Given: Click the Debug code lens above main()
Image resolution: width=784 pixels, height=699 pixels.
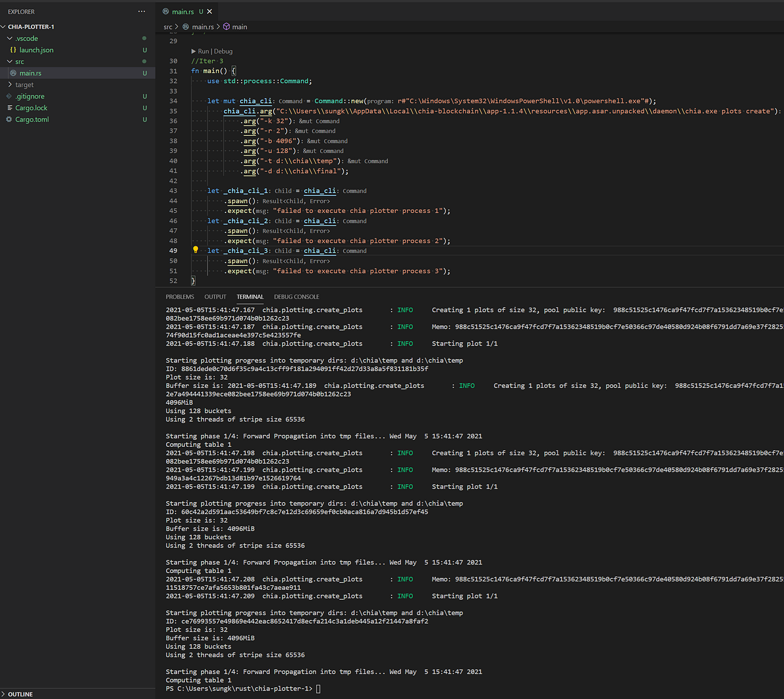Looking at the screenshot, I should coord(222,51).
